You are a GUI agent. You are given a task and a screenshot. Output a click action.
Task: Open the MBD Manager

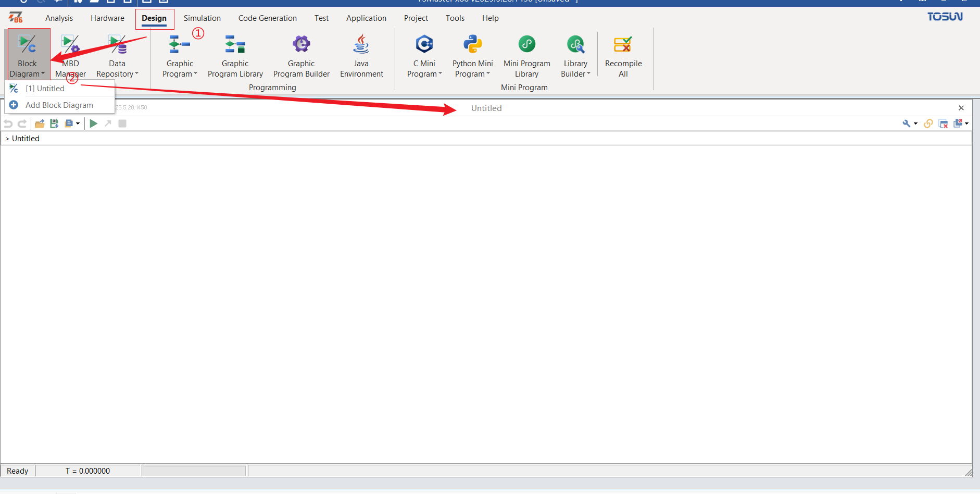(70, 56)
